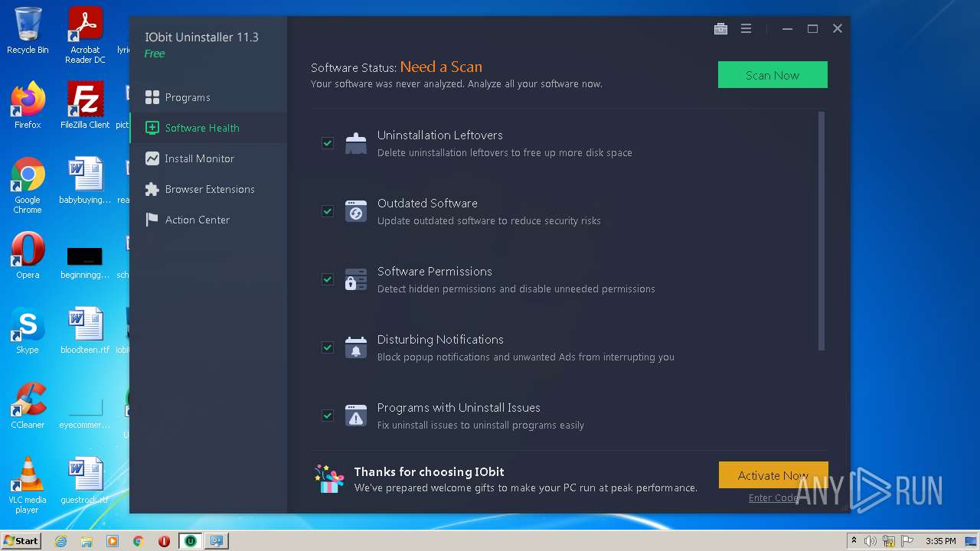Open Windows Explorer folder in taskbar

[x=87, y=541]
